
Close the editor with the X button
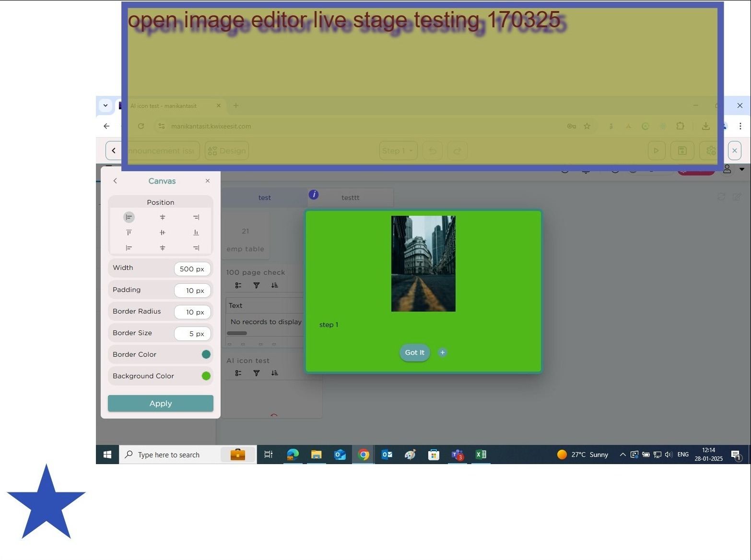(x=735, y=151)
